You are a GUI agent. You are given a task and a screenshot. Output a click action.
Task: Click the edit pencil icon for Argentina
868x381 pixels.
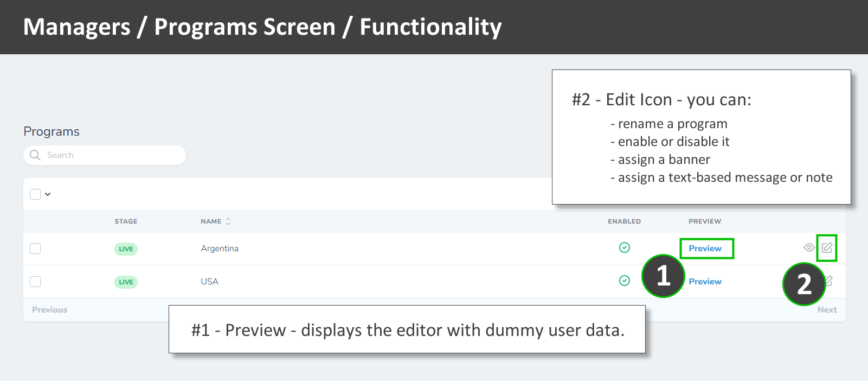[827, 248]
